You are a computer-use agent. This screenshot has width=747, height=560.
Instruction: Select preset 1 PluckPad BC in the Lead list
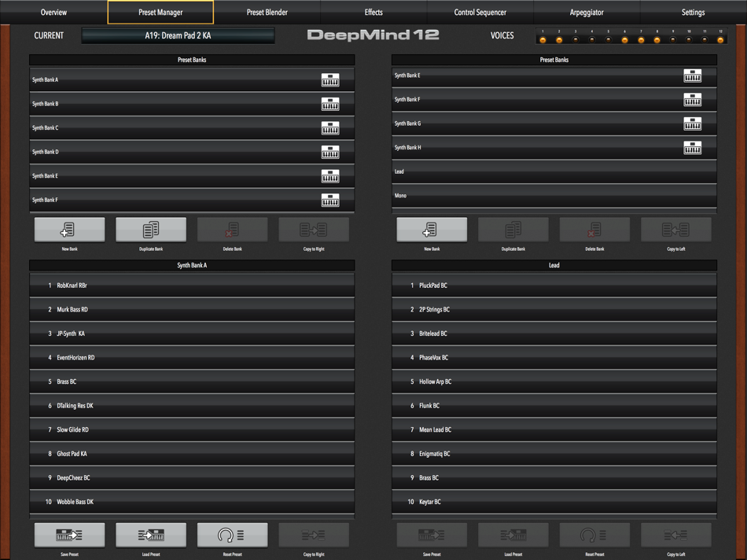(554, 285)
